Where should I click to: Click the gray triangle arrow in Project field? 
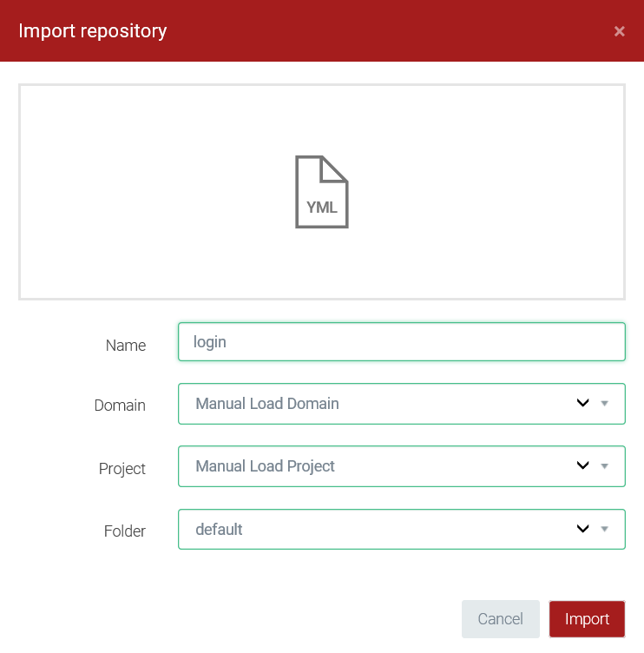click(605, 466)
